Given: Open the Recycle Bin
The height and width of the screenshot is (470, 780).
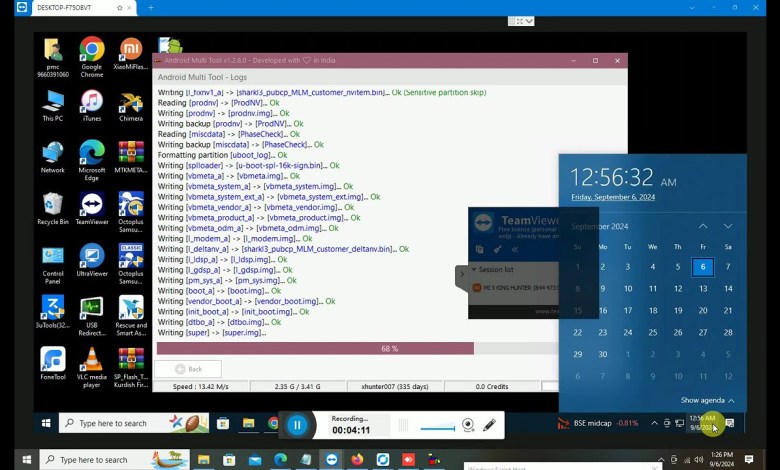Looking at the screenshot, I should tap(53, 207).
